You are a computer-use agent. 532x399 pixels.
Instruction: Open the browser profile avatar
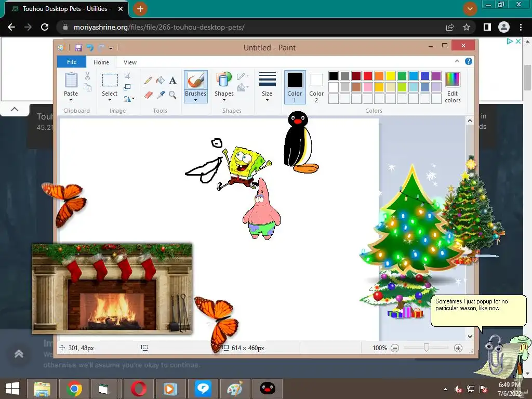pos(504,27)
